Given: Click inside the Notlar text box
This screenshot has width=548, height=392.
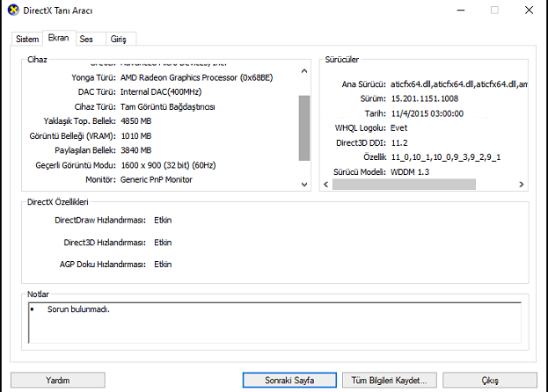Looking at the screenshot, I should [x=274, y=323].
